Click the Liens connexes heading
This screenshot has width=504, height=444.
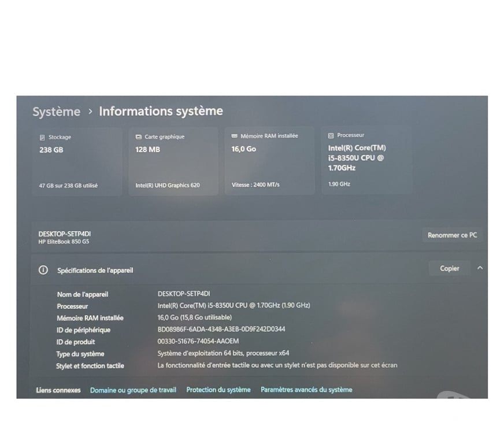(x=58, y=390)
